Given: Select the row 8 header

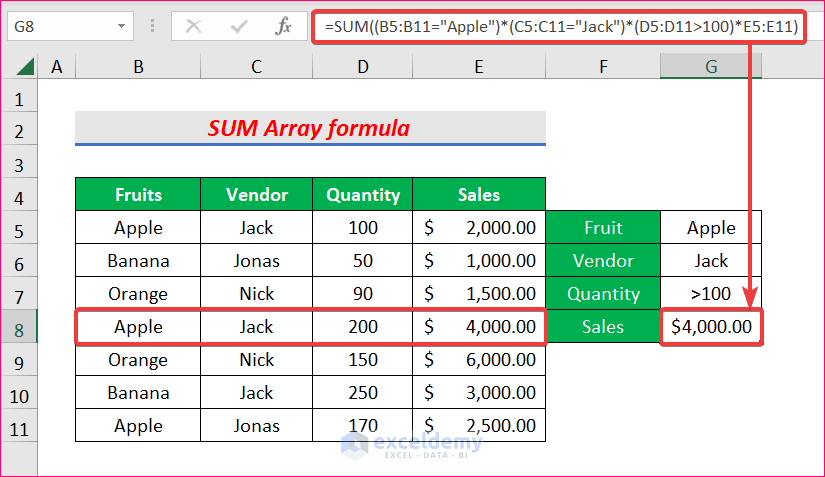Looking at the screenshot, I should [18, 327].
